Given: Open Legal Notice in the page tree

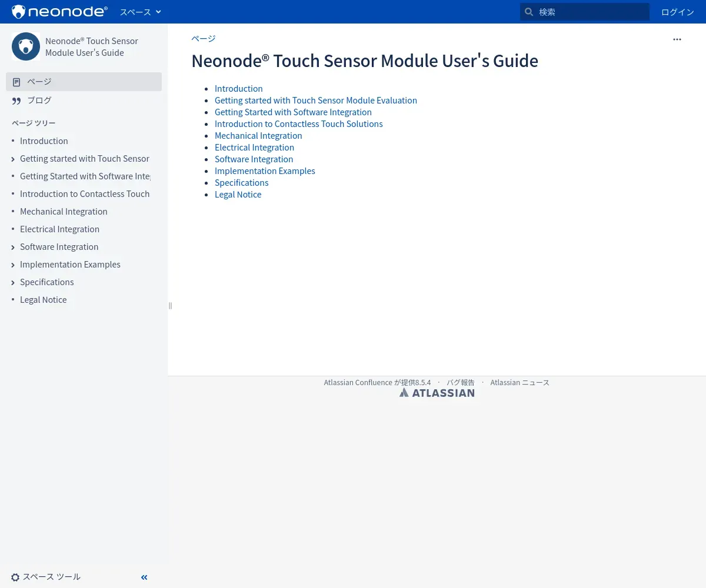Looking at the screenshot, I should 43,299.
